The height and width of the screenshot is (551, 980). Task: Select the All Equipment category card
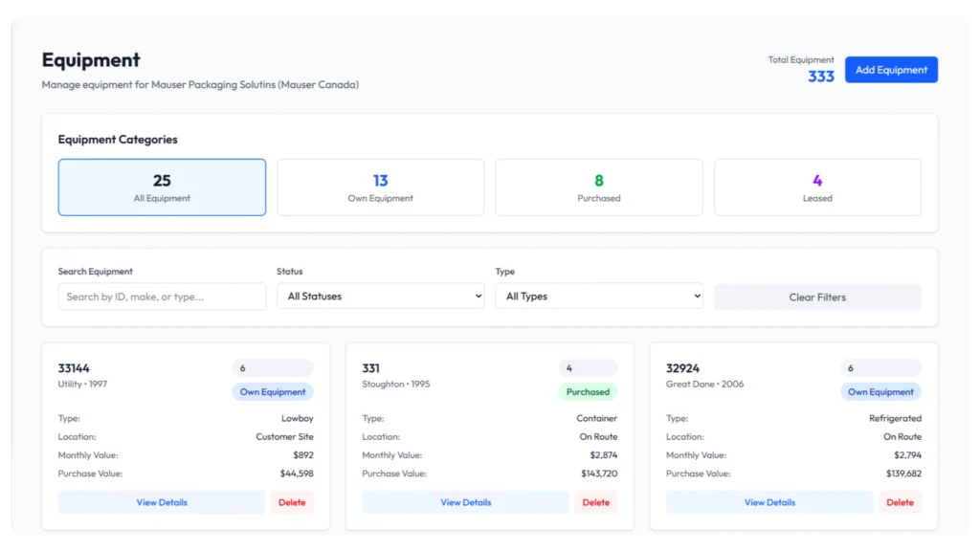pyautogui.click(x=162, y=187)
